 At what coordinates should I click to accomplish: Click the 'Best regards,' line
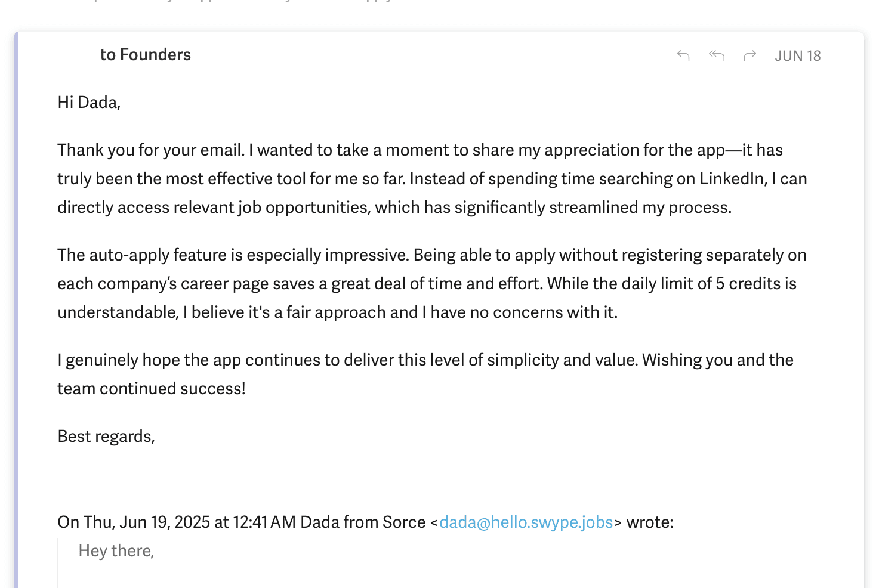coord(106,437)
